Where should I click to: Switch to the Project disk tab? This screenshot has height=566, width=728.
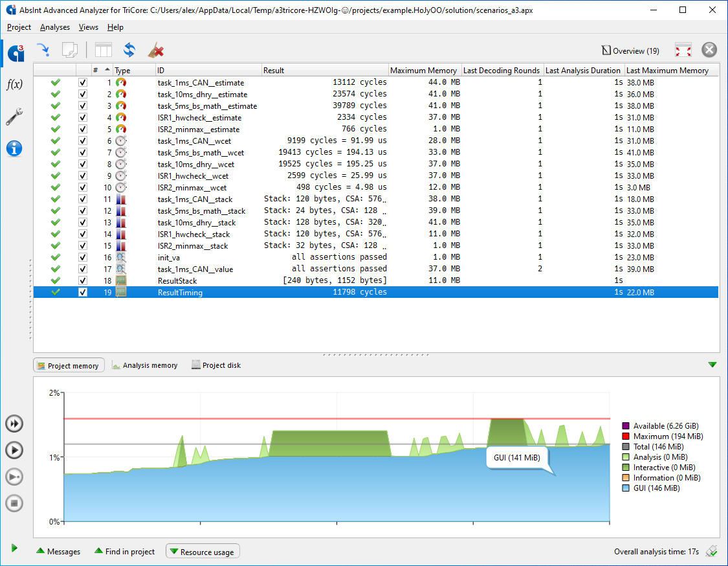216,365
